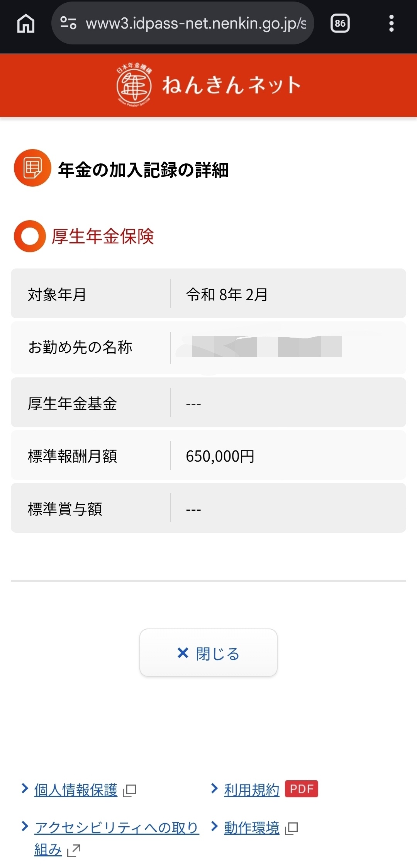
Task: Click the X icon in 閉じる button
Action: (183, 653)
